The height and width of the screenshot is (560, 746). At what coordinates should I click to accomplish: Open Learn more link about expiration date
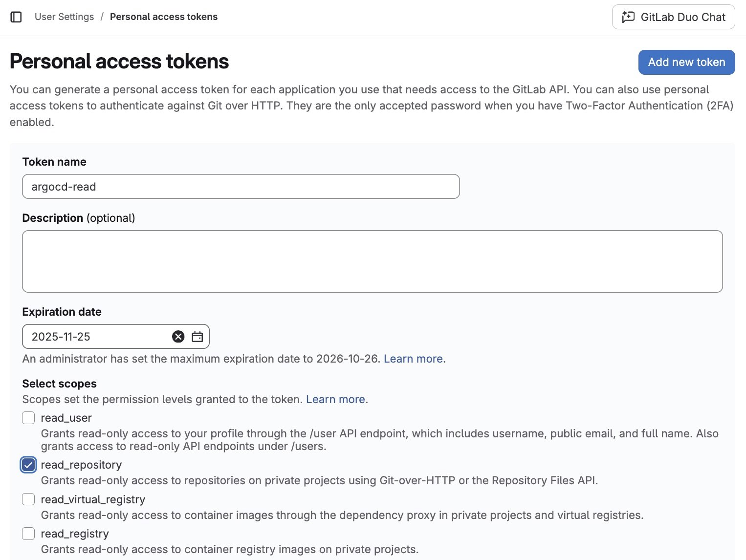coord(413,359)
